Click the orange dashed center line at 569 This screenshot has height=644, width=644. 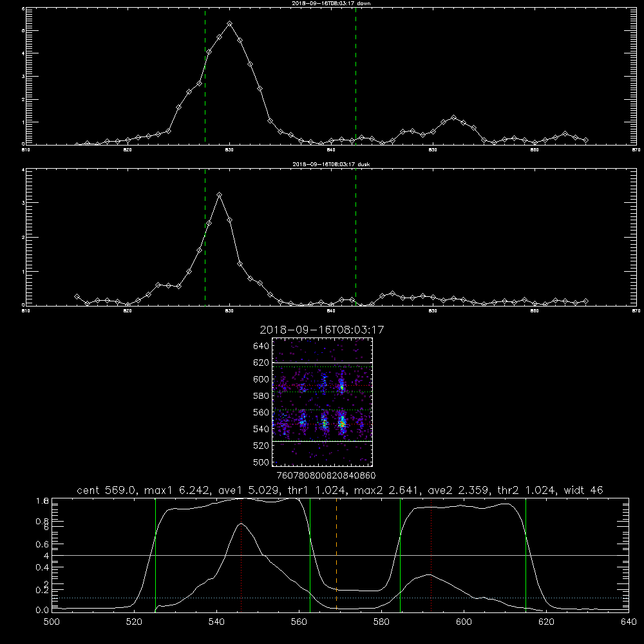point(336,555)
